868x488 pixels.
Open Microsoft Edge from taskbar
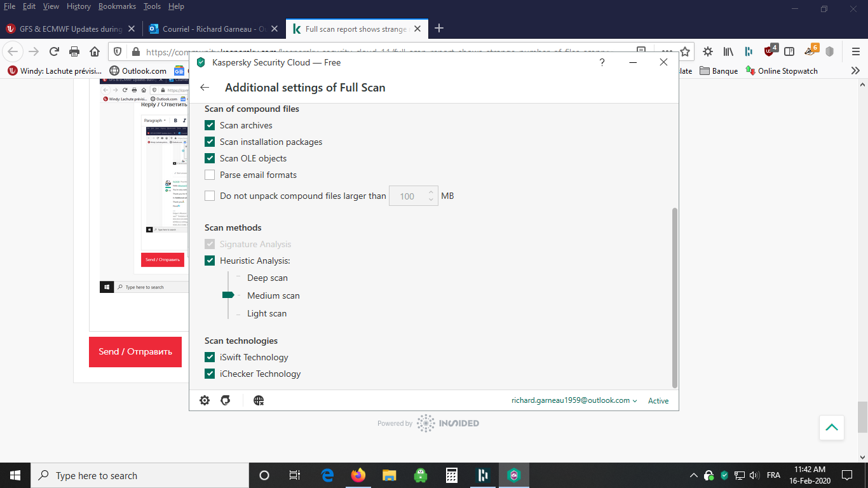(327, 475)
